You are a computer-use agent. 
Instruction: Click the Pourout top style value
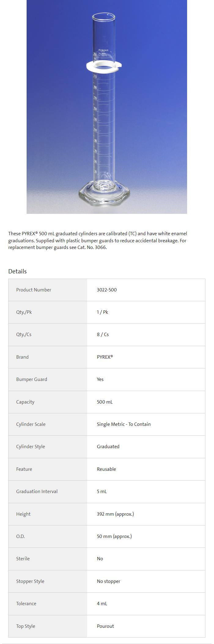pyautogui.click(x=105, y=626)
